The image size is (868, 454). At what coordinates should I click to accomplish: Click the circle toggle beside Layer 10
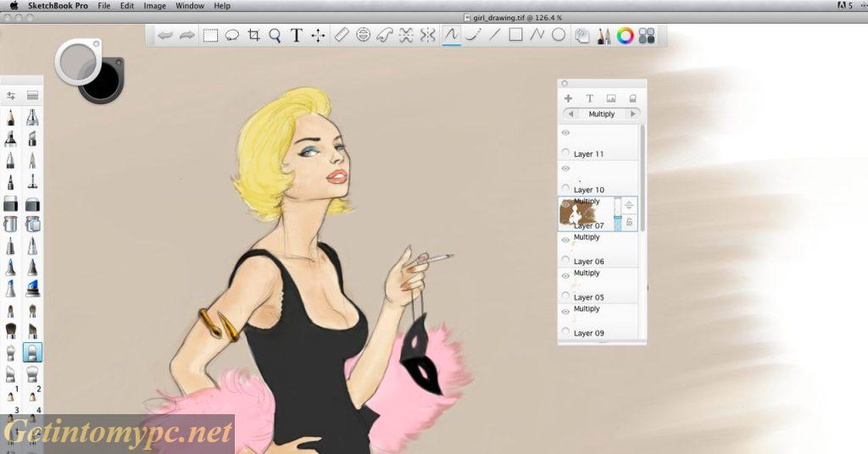click(565, 188)
